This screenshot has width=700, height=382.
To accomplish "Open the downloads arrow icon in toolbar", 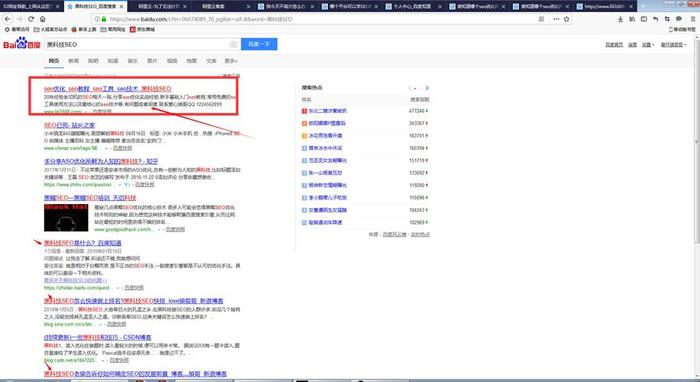I will (x=621, y=19).
